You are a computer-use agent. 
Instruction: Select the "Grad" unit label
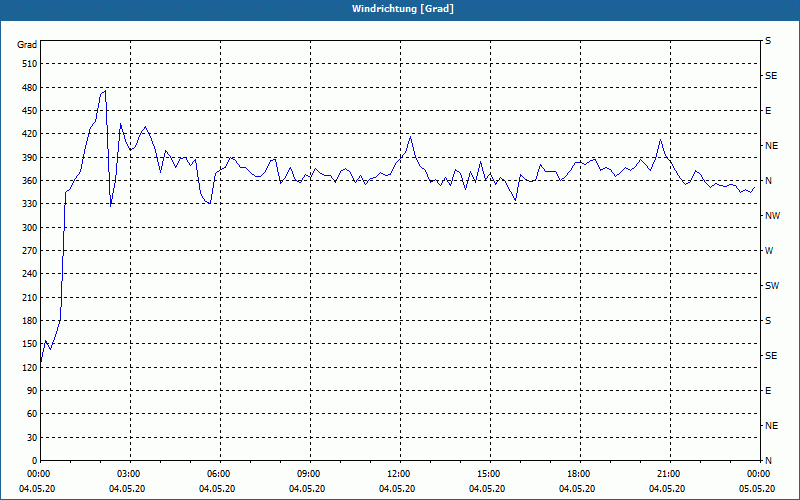[27, 45]
